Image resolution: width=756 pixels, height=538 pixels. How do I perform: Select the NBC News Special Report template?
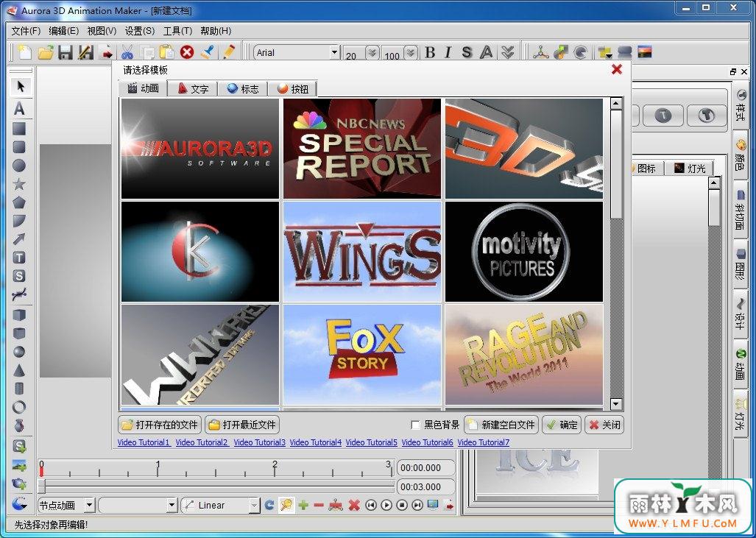click(362, 149)
